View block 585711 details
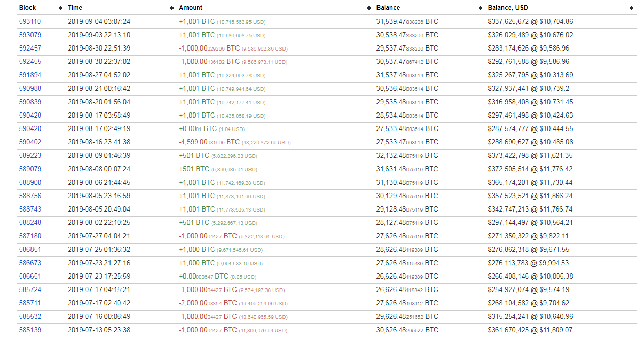 [x=30, y=303]
